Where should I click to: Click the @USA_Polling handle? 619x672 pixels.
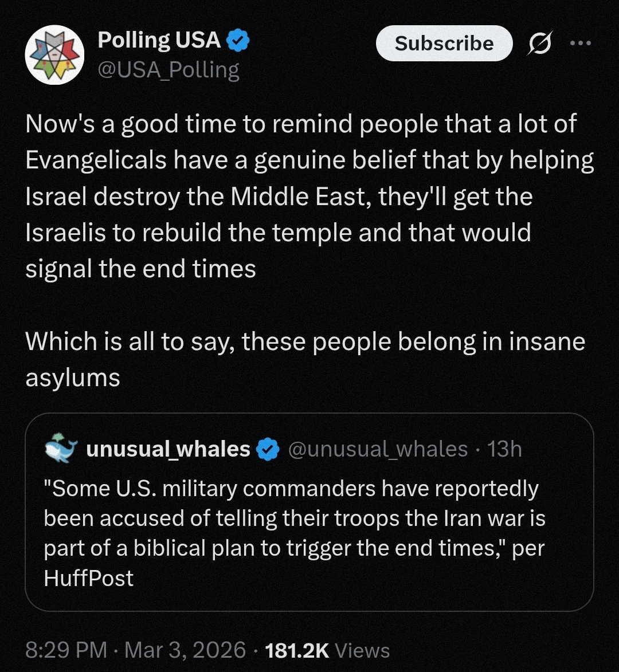tap(169, 70)
